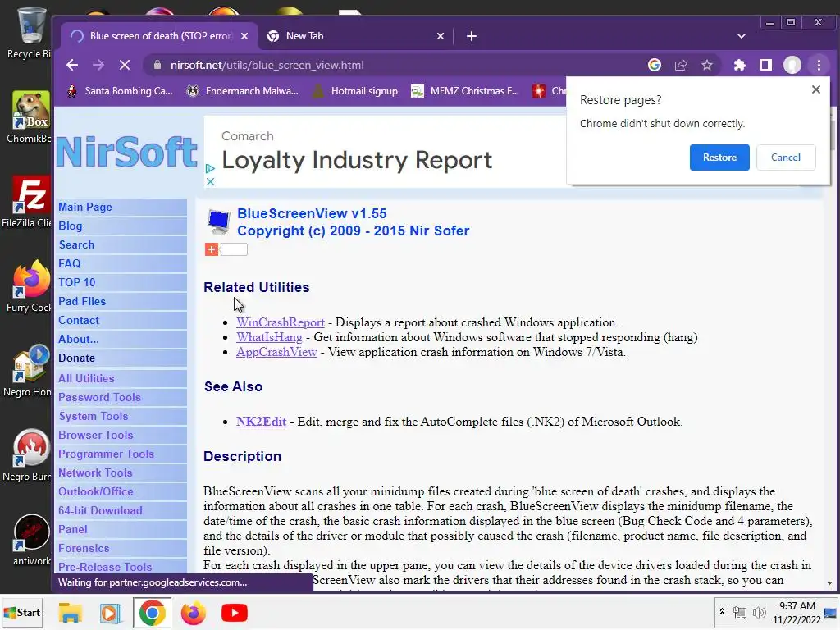Toggle the Chrome side panel icon
The height and width of the screenshot is (630, 840).
pos(766,65)
